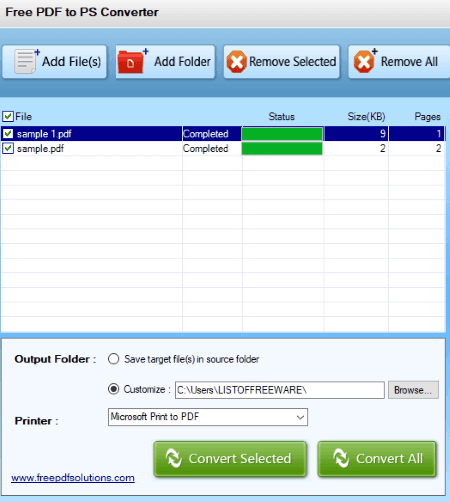The height and width of the screenshot is (502, 450).
Task: Click the Convert Selected button text
Action: click(240, 459)
